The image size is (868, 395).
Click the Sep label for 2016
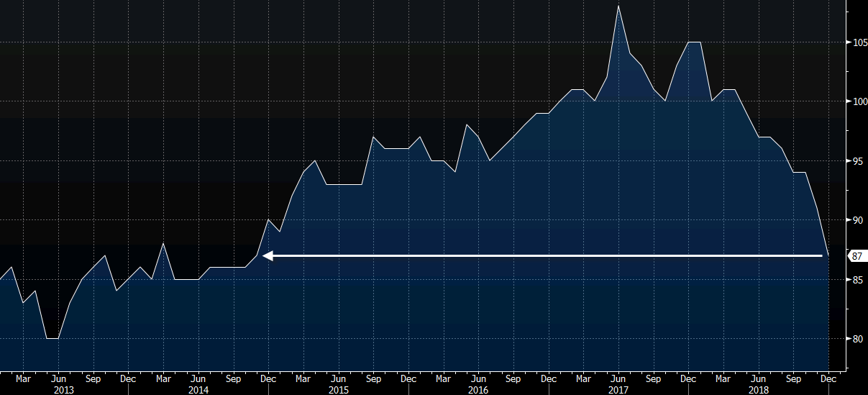click(513, 378)
